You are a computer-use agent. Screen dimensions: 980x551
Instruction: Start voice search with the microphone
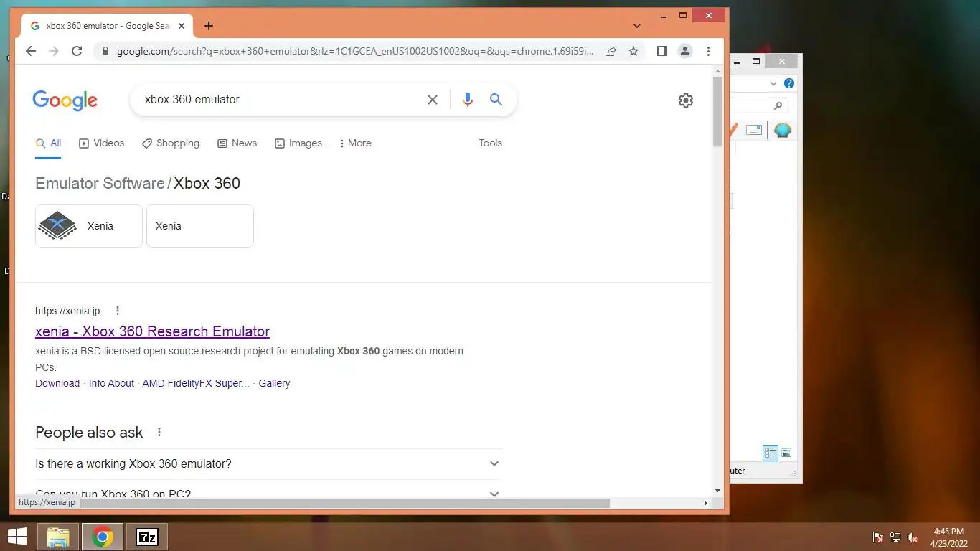(x=468, y=100)
